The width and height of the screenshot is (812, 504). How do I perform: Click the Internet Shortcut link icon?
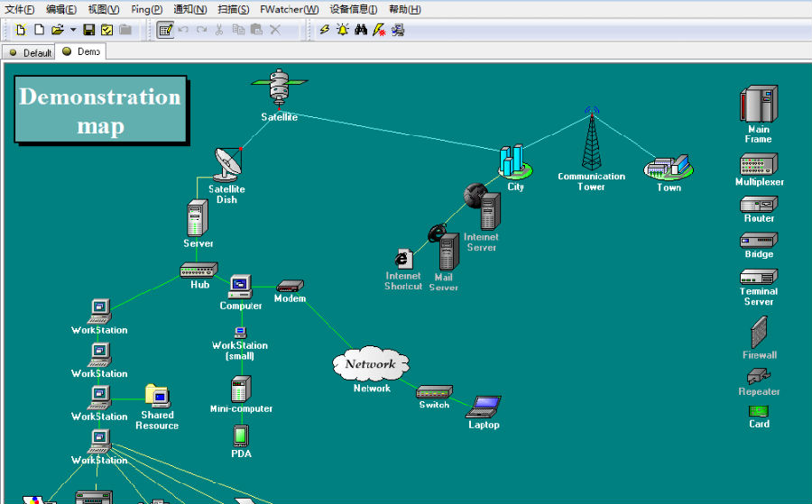[403, 260]
